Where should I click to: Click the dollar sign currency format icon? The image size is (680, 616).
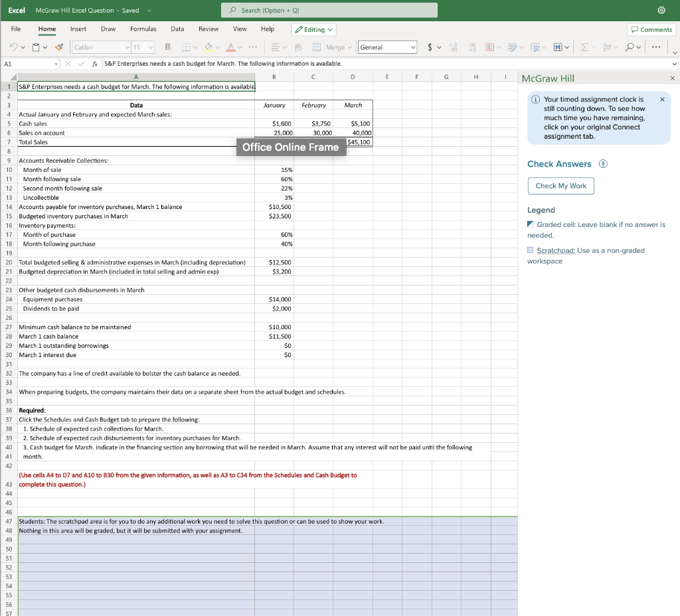(x=431, y=47)
